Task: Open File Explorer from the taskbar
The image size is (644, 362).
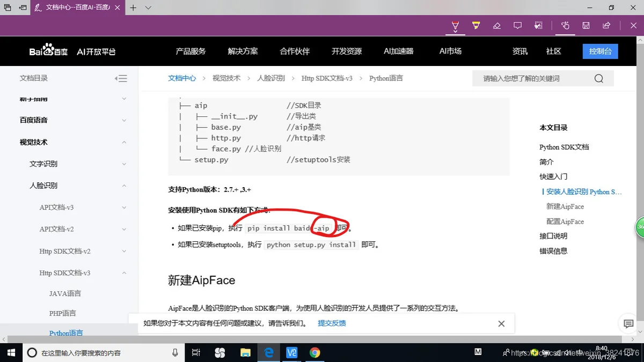Action: [245, 352]
